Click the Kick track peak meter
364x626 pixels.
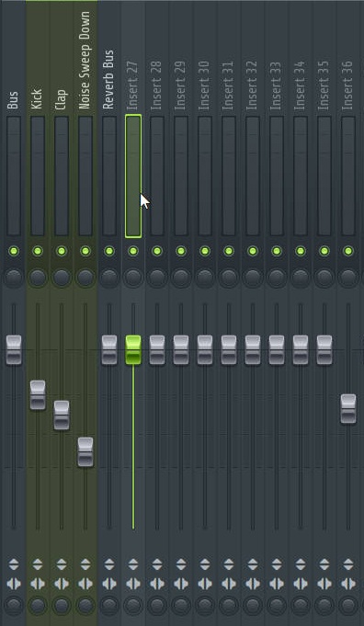38,176
